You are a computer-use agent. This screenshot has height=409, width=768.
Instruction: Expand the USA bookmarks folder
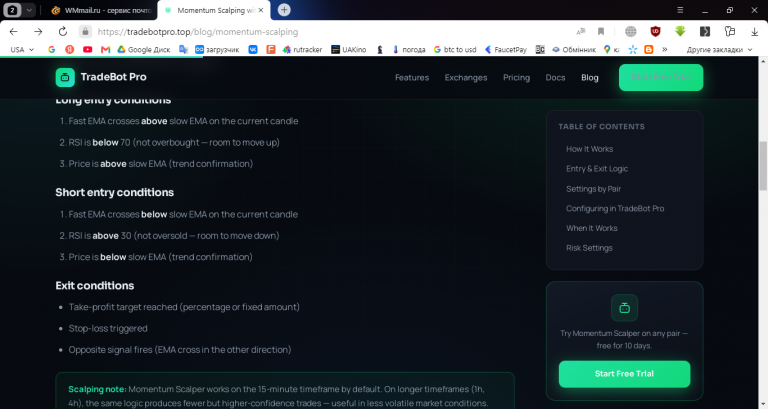click(22, 49)
